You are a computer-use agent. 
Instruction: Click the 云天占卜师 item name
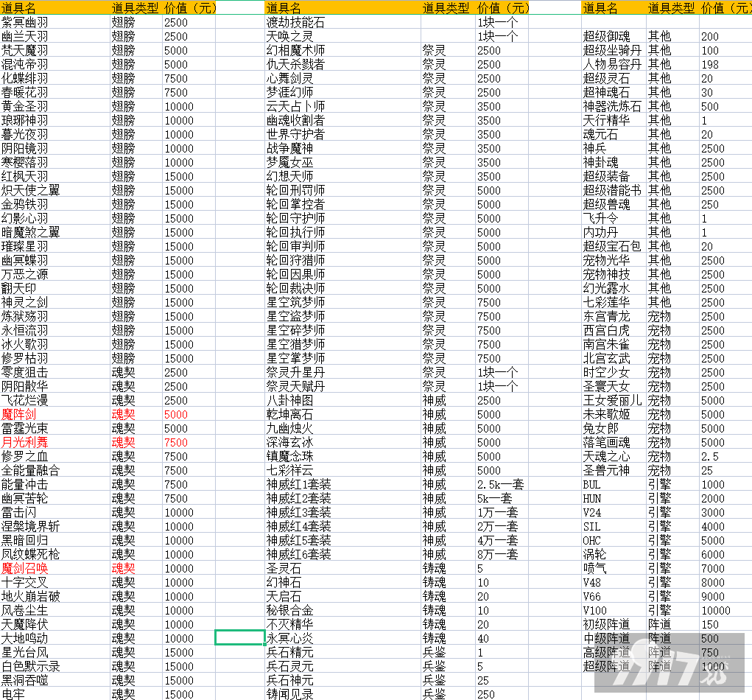pyautogui.click(x=295, y=107)
